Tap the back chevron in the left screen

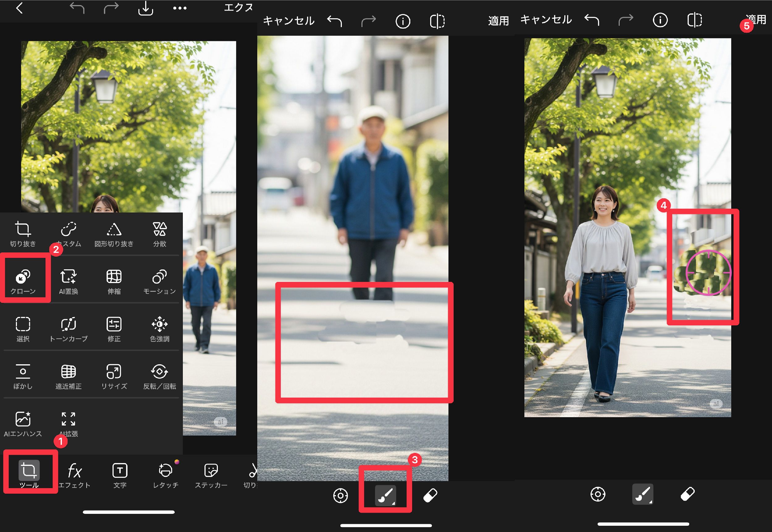click(19, 8)
